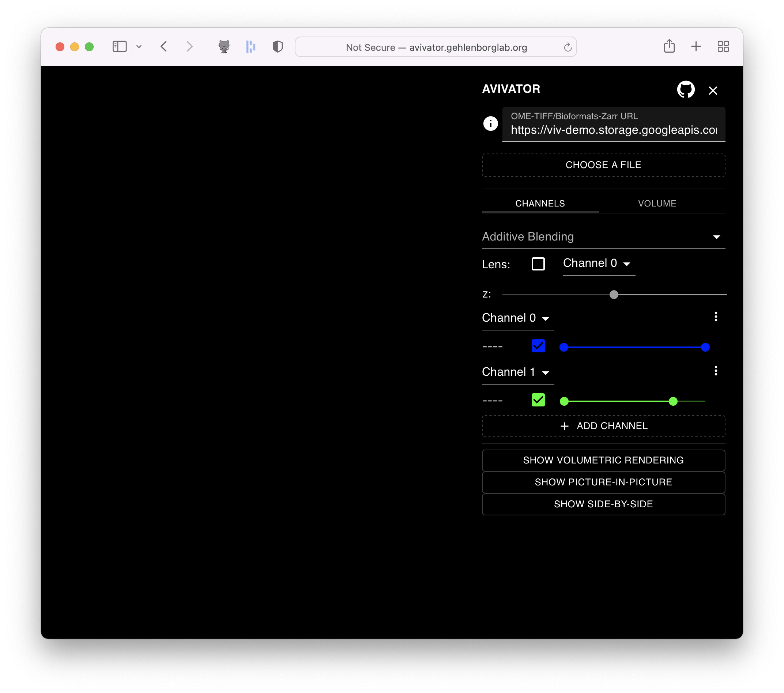Viewport: 784px width, 693px height.
Task: Click the tab overview grid icon
Action: 723,46
